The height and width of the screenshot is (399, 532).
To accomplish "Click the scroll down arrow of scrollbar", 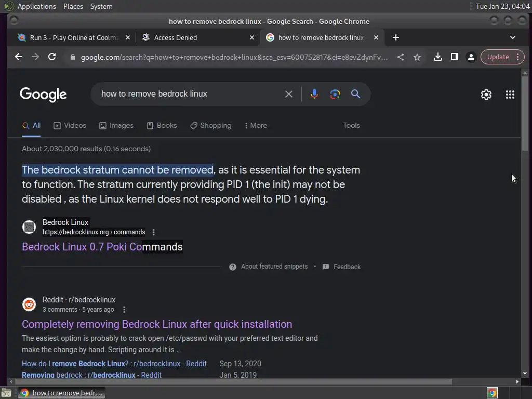I will [525, 374].
